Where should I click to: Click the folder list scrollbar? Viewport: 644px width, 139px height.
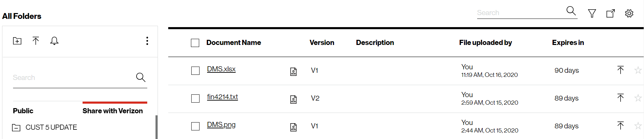(x=157, y=127)
